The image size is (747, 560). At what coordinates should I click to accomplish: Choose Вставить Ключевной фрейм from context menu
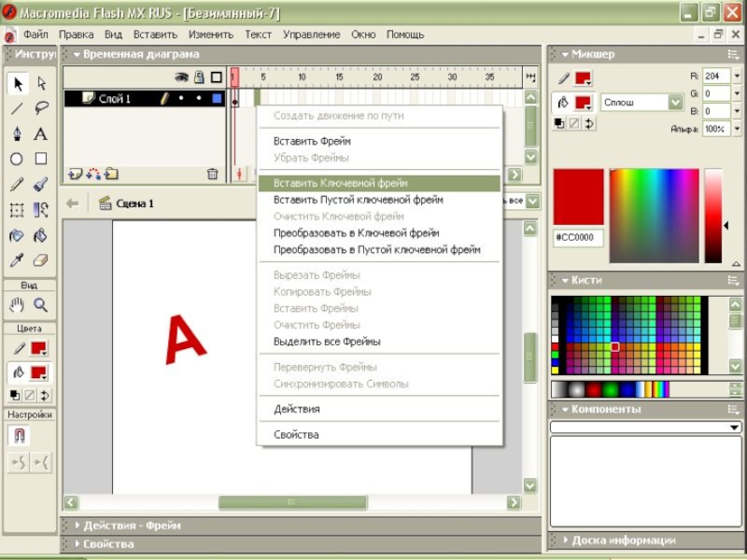[380, 183]
